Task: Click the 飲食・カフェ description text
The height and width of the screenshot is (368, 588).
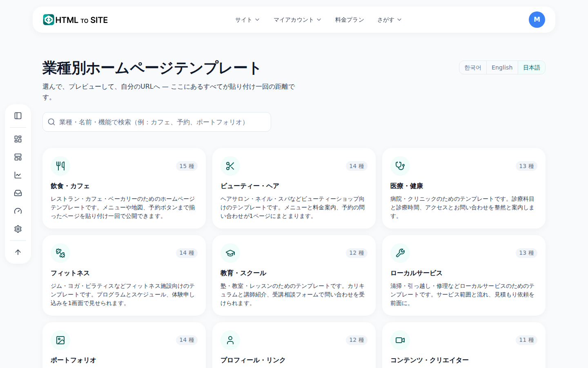Action: 123,207
